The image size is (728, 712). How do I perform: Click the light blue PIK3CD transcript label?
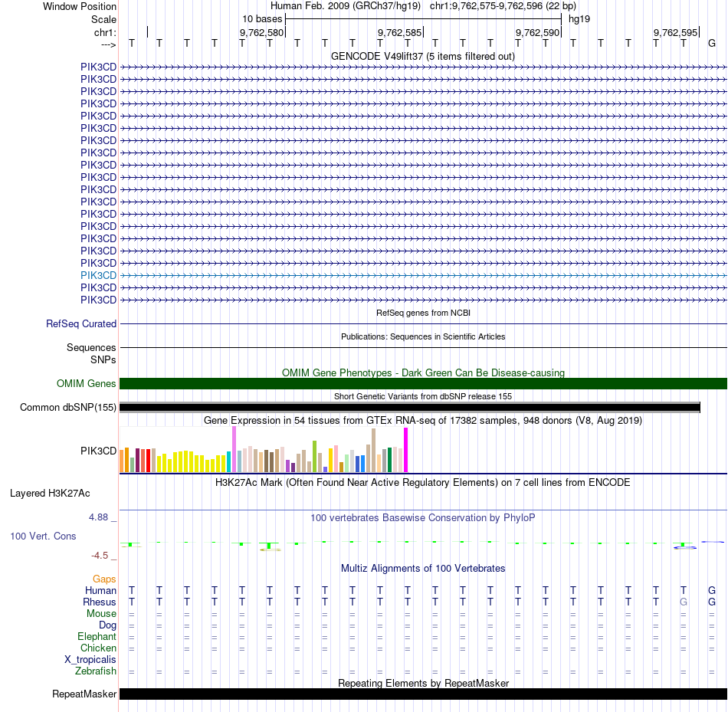coord(98,275)
